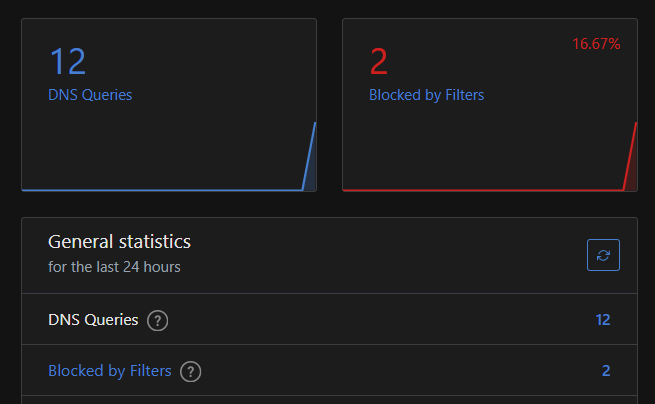Open help icon beside DNS Queries row

tap(157, 320)
